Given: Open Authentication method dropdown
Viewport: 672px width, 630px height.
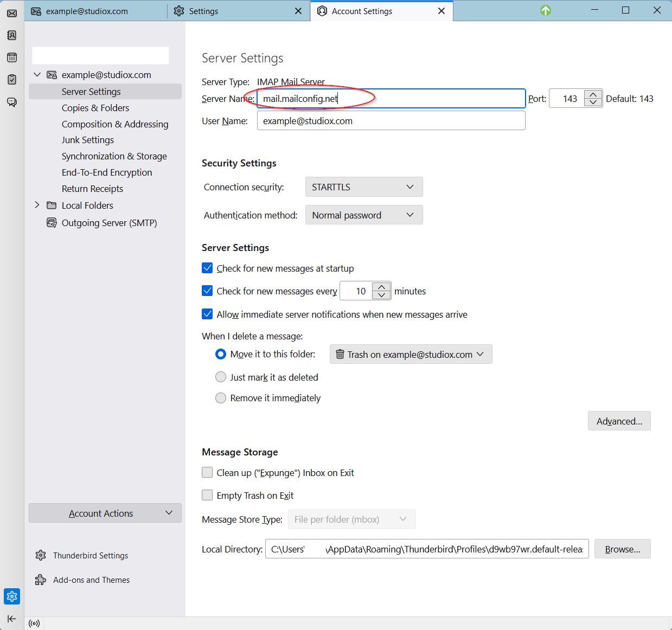Looking at the screenshot, I should coord(364,215).
